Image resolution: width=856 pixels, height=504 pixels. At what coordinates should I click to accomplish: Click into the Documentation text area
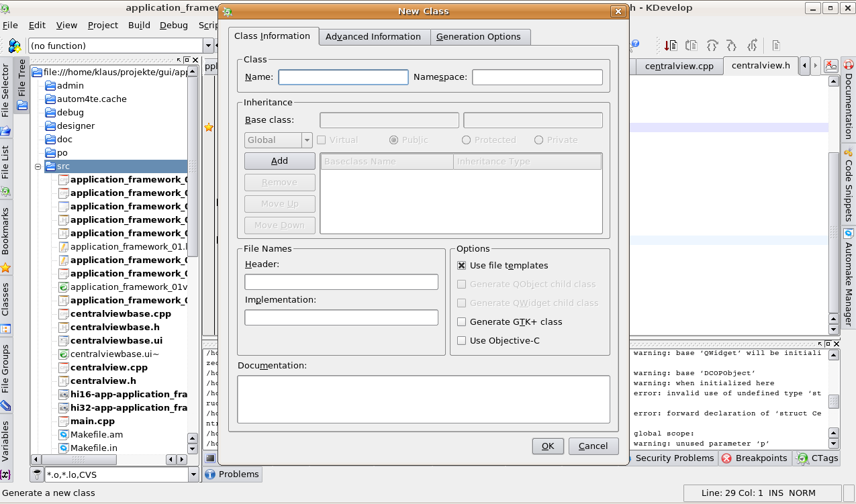click(424, 399)
